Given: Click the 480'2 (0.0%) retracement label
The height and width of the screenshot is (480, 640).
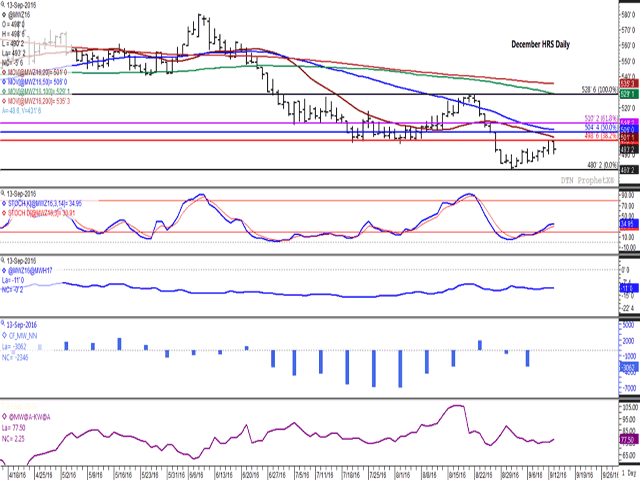Looking at the screenshot, I should [602, 165].
